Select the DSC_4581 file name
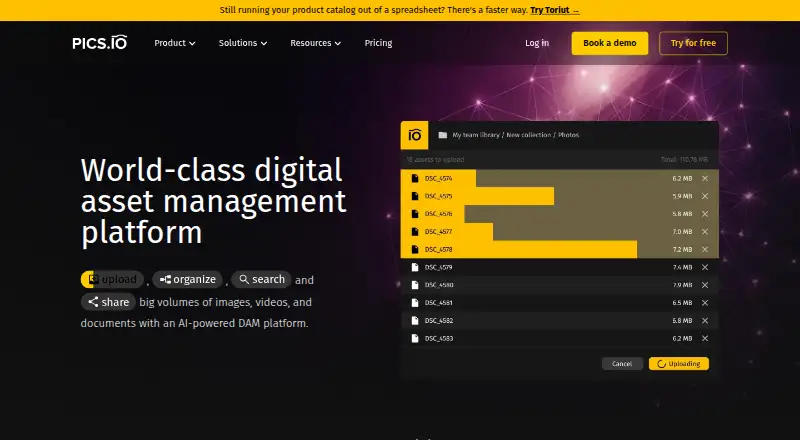The width and height of the screenshot is (800, 440). click(438, 303)
